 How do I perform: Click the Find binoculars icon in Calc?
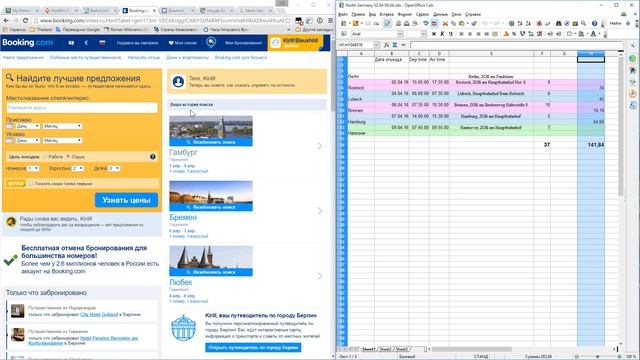click(559, 23)
